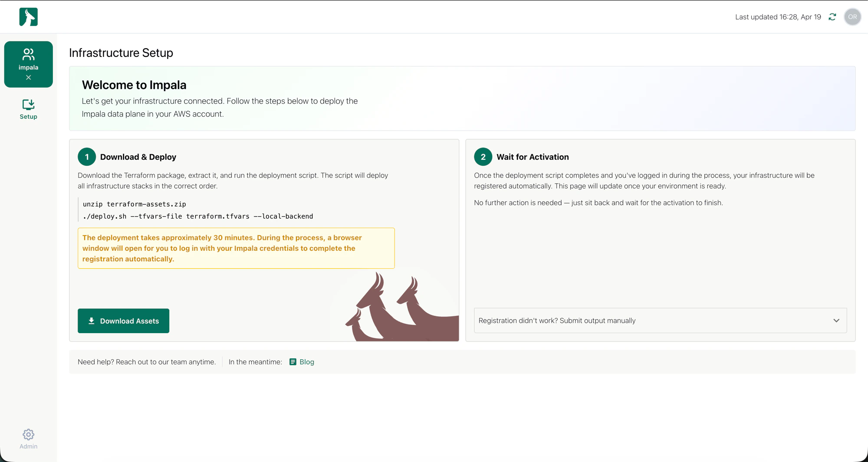Click the 30 minutes deployment warning note
This screenshot has width=868, height=462.
[x=236, y=248]
